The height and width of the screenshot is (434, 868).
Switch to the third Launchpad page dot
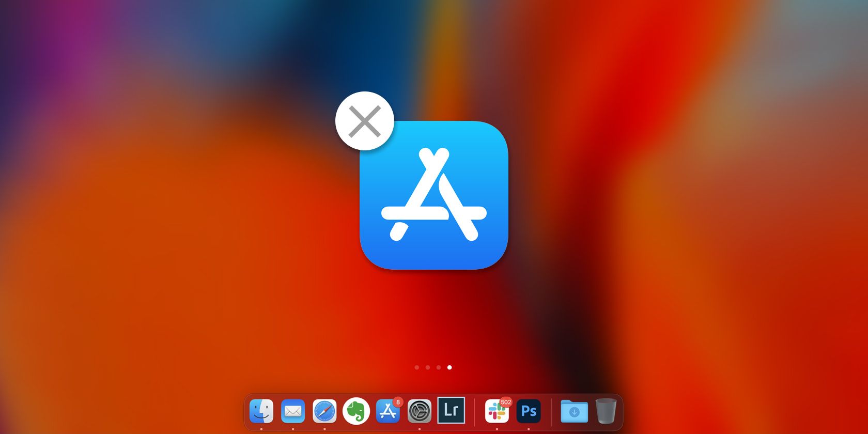pos(439,367)
